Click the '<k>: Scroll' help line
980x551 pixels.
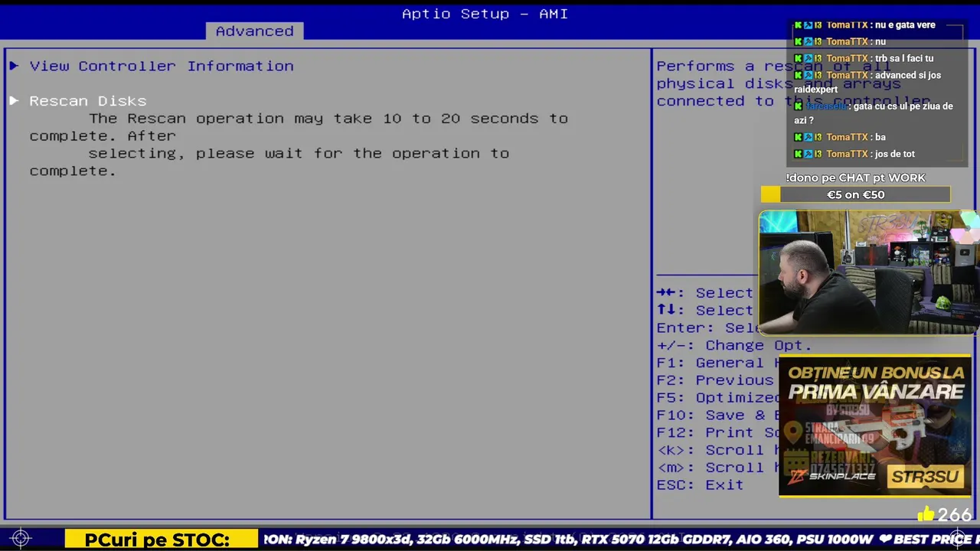(717, 450)
